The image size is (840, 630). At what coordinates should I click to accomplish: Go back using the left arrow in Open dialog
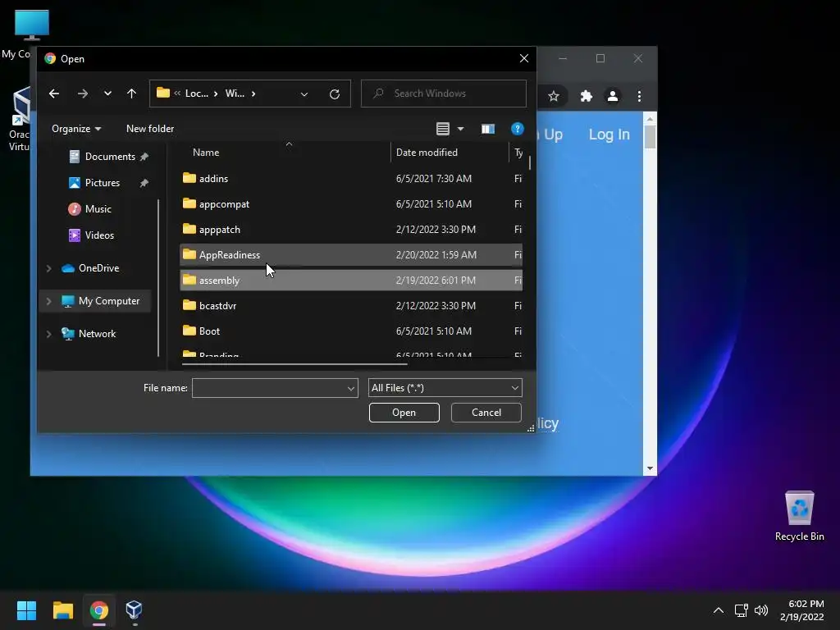coord(54,94)
